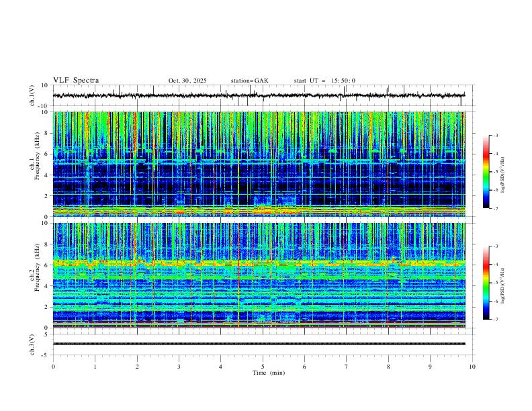The width and height of the screenshot is (532, 411).
Task: Click ch.2 colorbar 'log(PSD)' label
Action: click(503, 286)
